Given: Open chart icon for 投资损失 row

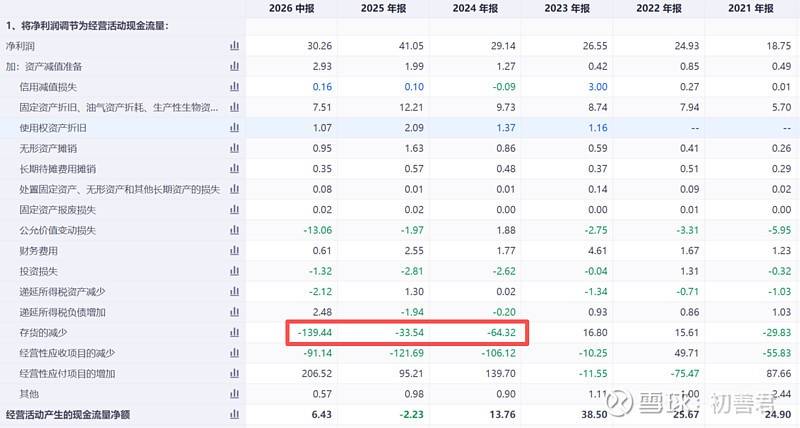Looking at the screenshot, I should click(234, 271).
